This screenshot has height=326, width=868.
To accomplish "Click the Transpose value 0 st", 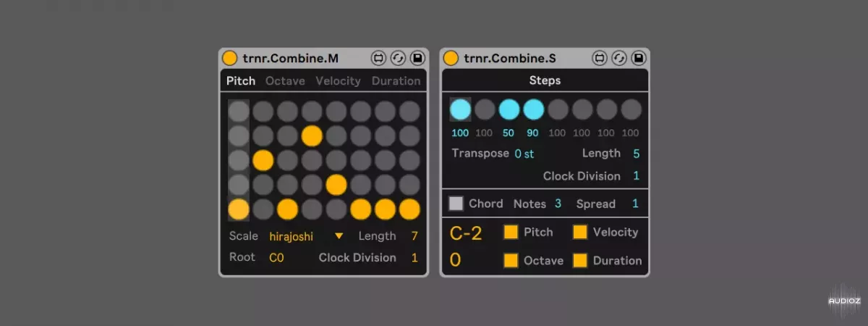I will coord(524,154).
